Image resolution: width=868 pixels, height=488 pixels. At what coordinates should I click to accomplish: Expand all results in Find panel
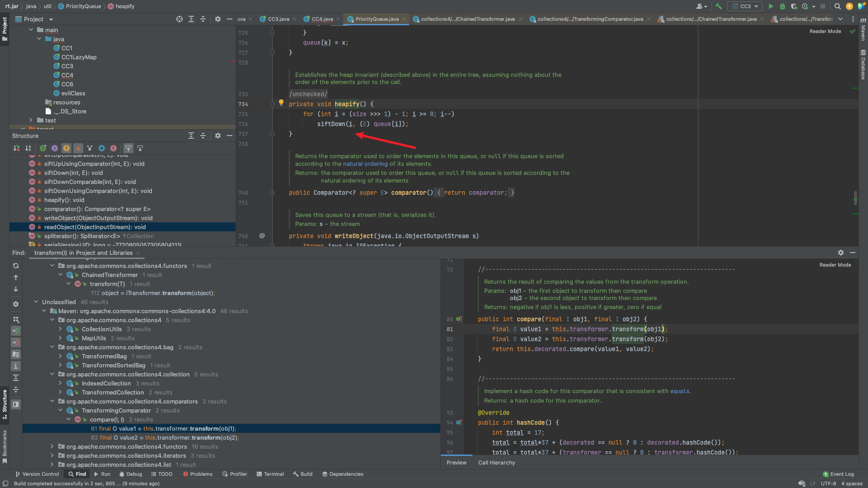pos(16,378)
